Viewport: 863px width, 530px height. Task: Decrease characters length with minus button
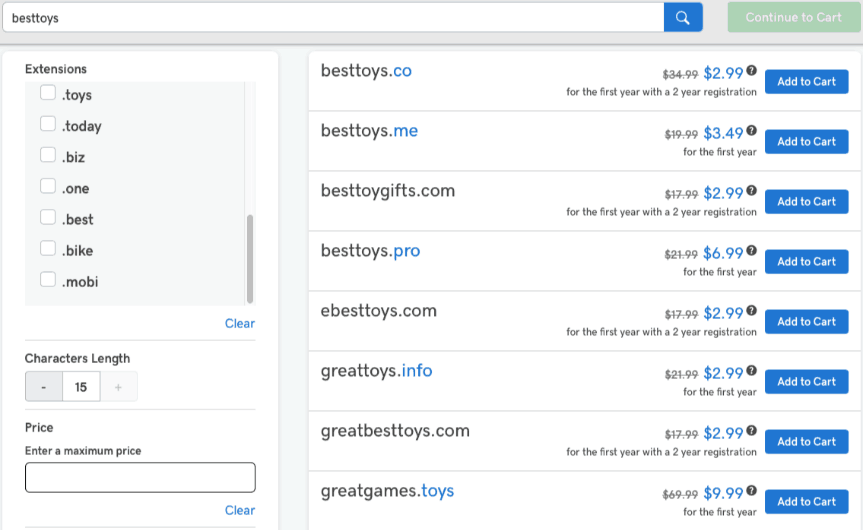point(44,387)
